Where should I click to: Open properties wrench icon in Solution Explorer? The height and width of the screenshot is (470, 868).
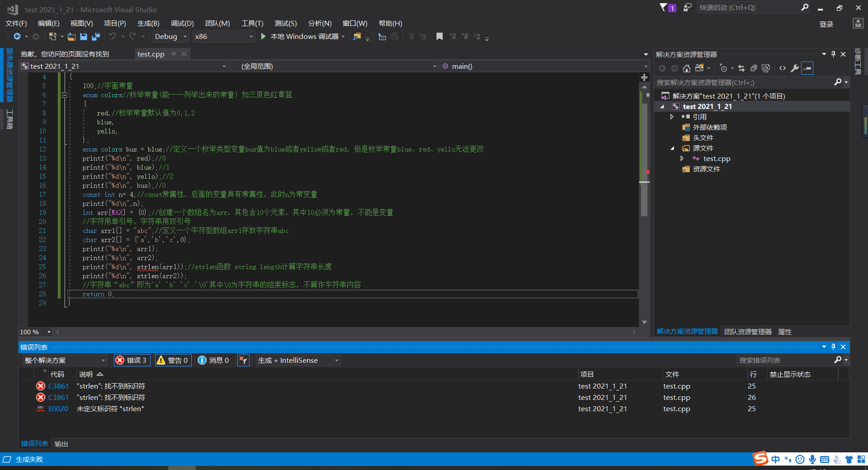click(795, 68)
